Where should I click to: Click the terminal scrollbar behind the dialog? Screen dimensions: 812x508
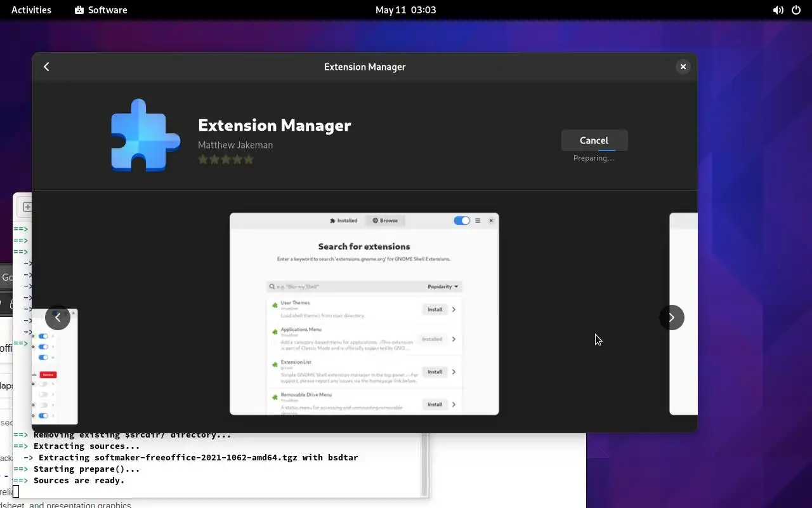coord(424,465)
